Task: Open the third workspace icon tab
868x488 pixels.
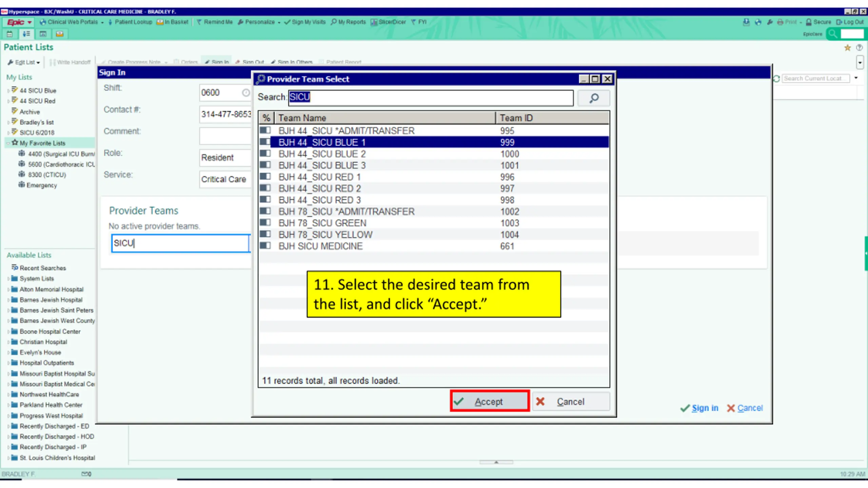Action: click(43, 34)
